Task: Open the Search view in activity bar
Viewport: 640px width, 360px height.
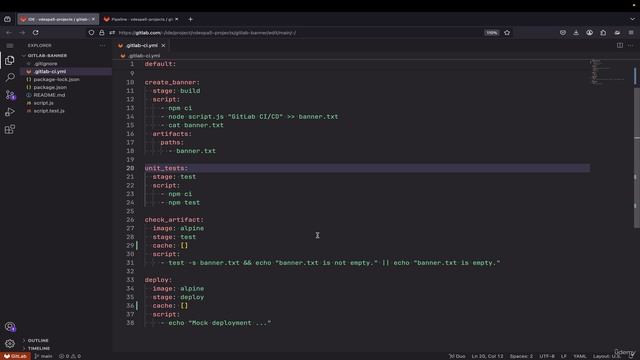Action: (10, 77)
